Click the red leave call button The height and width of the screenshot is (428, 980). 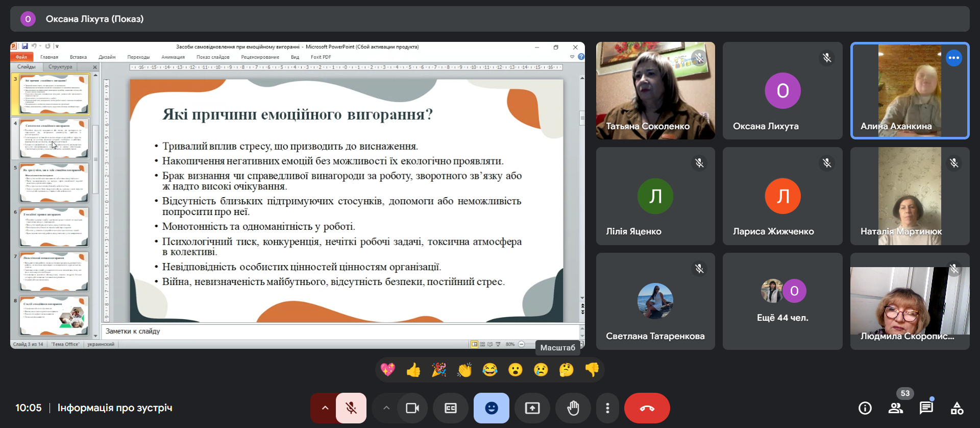(x=647, y=408)
